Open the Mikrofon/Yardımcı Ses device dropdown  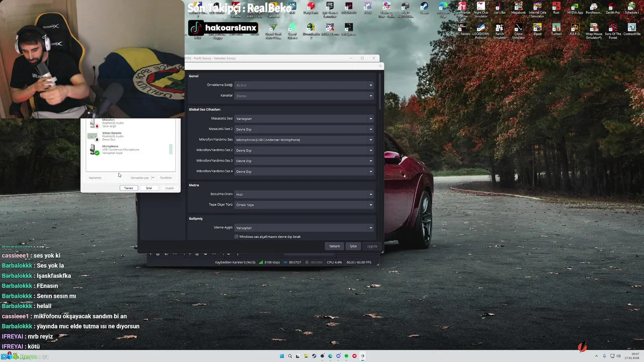coord(304,140)
